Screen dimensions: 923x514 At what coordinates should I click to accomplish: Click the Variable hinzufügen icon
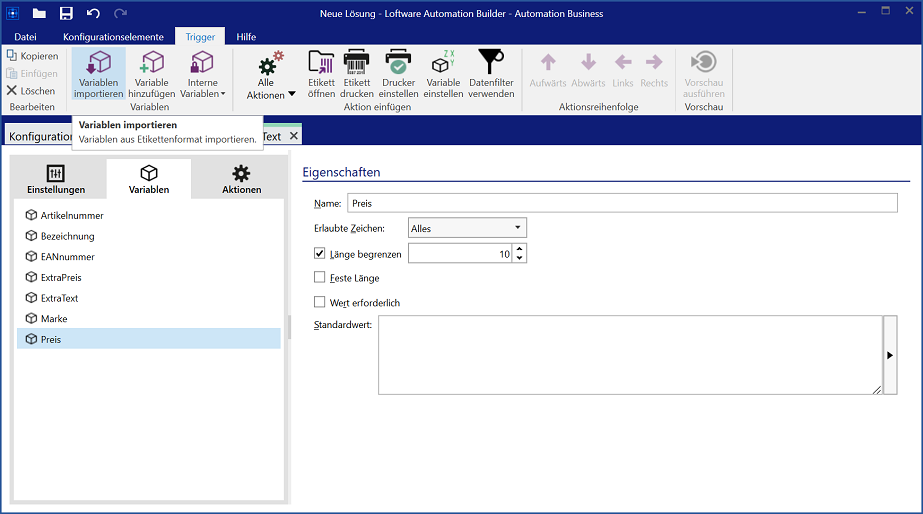click(x=151, y=74)
